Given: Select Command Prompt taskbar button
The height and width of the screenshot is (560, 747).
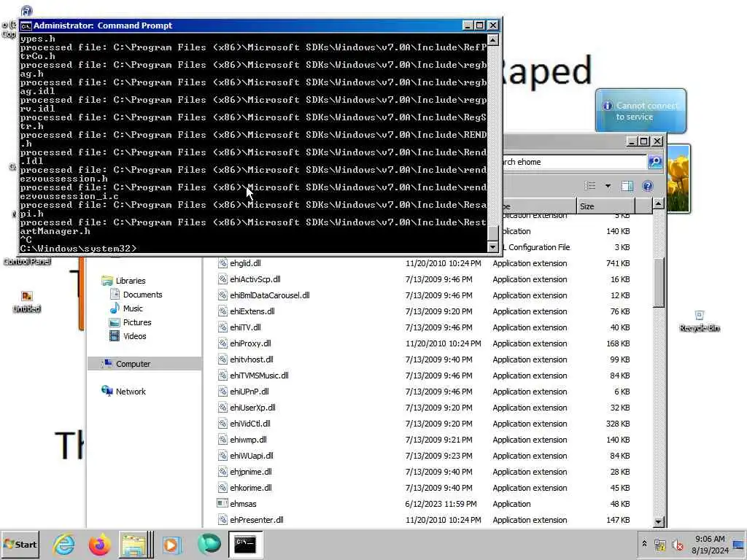Looking at the screenshot, I should pos(245,544).
